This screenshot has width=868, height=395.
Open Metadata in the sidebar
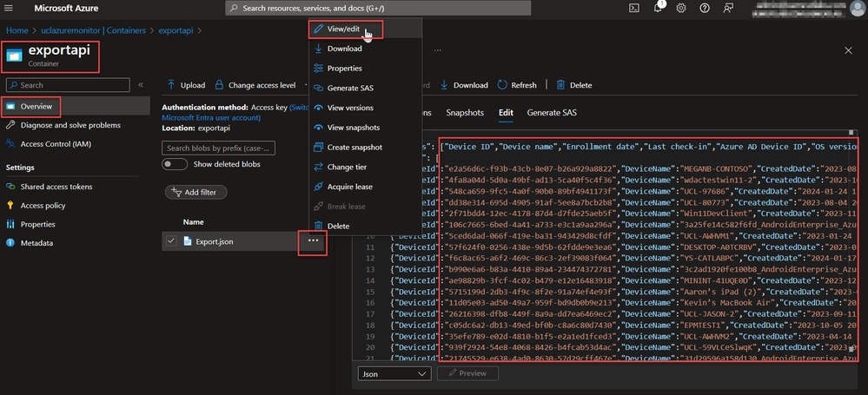point(37,243)
